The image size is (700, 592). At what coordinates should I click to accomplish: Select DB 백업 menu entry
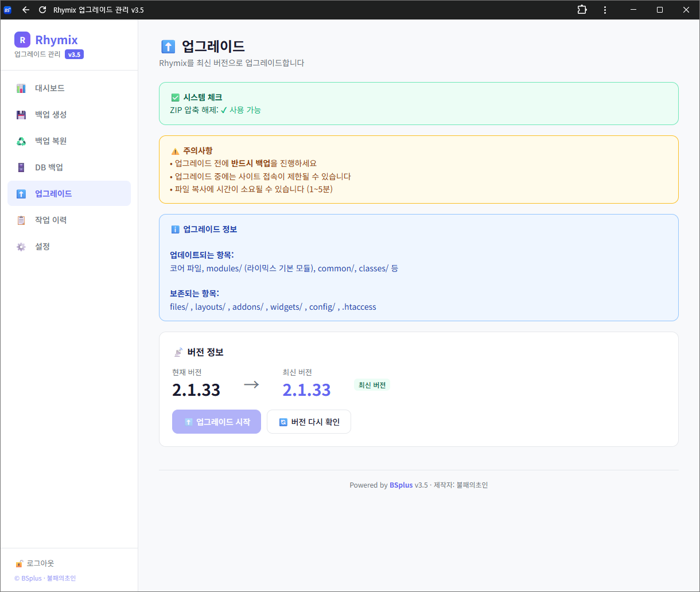(69, 168)
